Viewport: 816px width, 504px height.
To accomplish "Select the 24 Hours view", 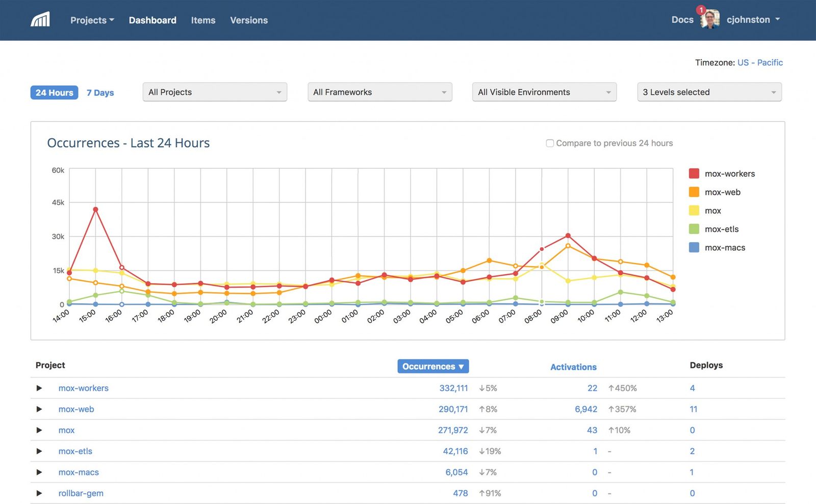I will (54, 92).
